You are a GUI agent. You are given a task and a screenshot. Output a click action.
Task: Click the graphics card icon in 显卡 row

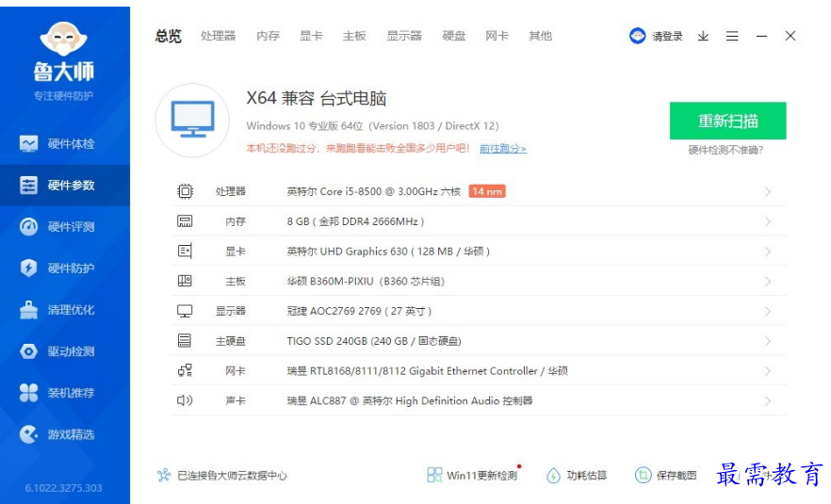pyautogui.click(x=185, y=252)
